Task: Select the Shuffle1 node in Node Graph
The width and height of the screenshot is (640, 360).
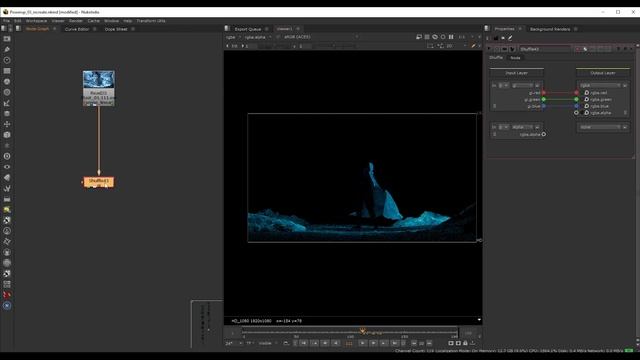Action: pos(99,182)
